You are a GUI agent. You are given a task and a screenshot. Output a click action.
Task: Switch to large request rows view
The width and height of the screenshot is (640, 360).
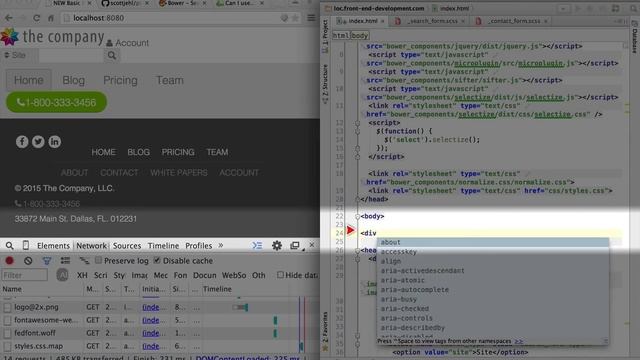click(x=65, y=260)
